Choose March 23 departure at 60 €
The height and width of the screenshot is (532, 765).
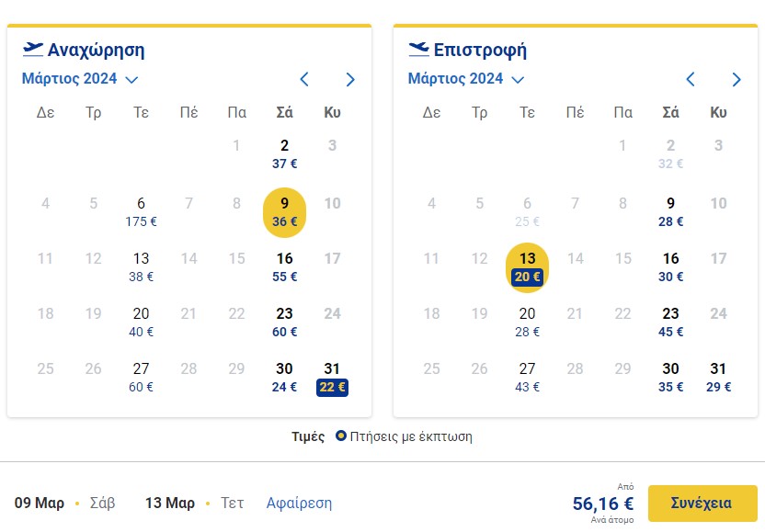coord(284,323)
